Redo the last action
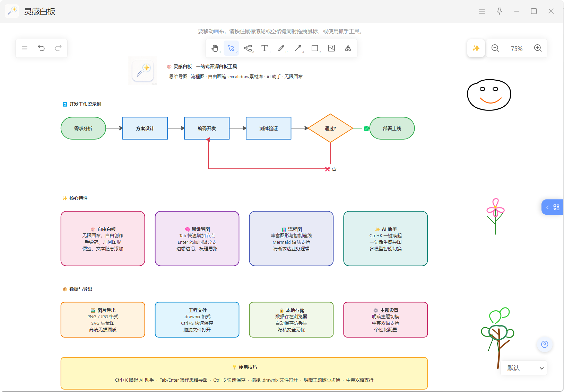The height and width of the screenshot is (392, 564). pyautogui.click(x=58, y=48)
